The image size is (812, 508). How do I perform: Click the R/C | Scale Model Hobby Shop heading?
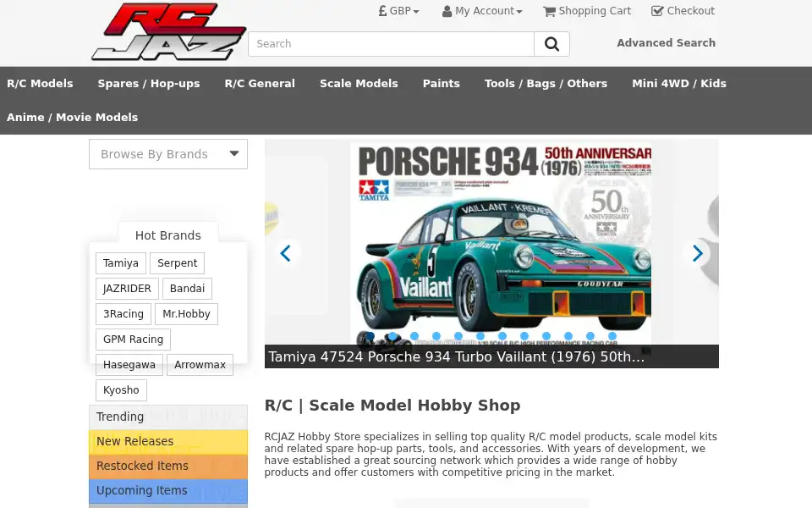tap(392, 406)
